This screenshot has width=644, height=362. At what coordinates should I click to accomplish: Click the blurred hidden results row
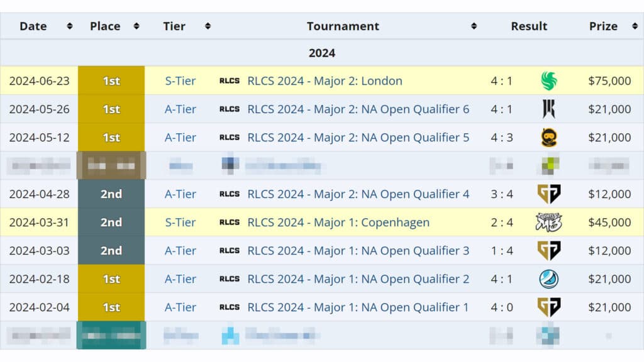click(x=322, y=165)
